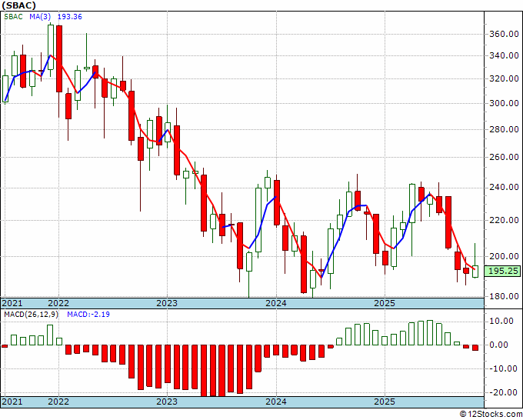Click the 180.00 price axis label
This screenshot has height=420, width=523.
tap(504, 296)
